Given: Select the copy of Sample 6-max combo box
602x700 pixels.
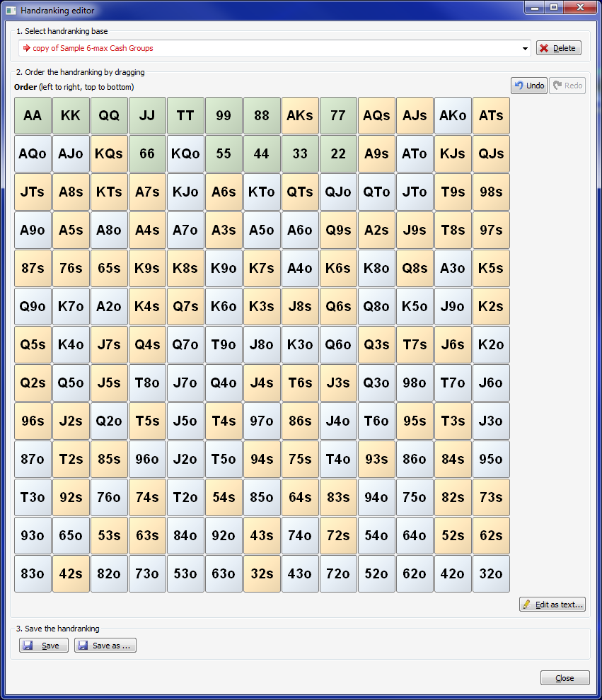Looking at the screenshot, I should [x=274, y=48].
